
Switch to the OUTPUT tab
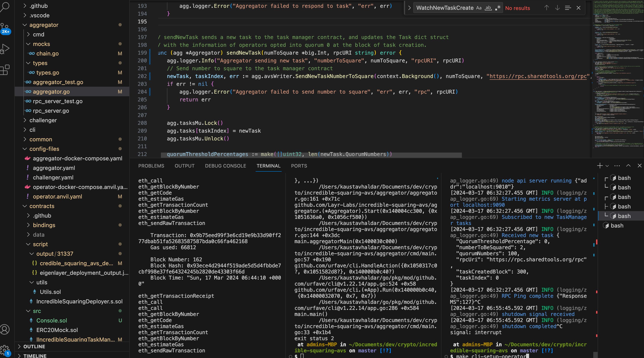[185, 166]
